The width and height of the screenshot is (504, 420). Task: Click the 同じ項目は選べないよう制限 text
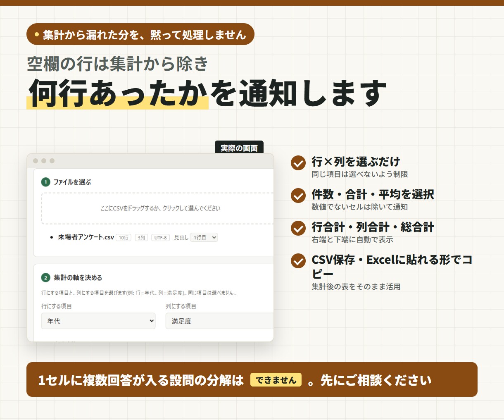coord(360,174)
